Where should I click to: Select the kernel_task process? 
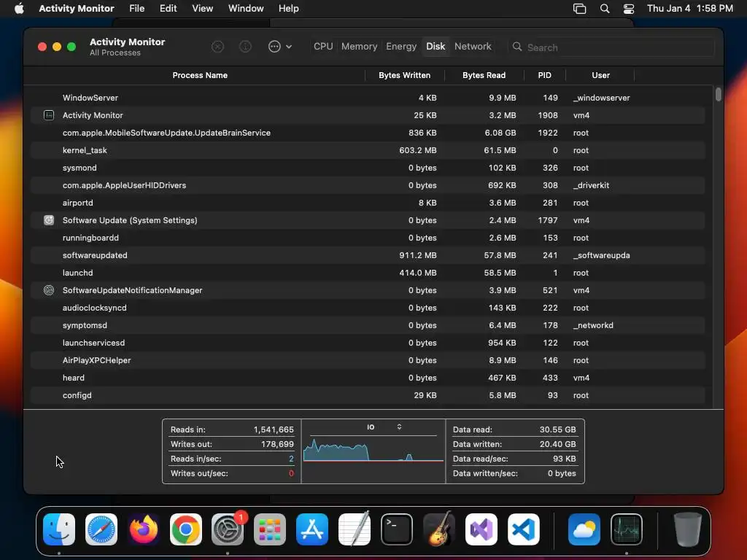(x=368, y=150)
